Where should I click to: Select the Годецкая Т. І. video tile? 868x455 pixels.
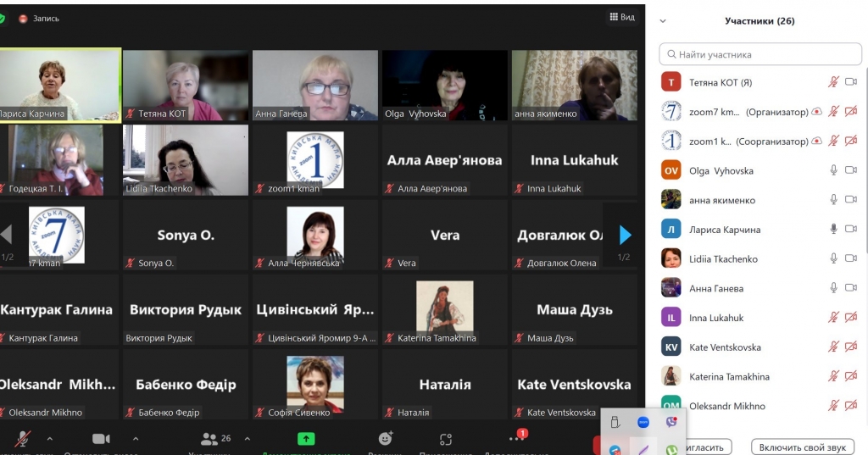coord(59,160)
